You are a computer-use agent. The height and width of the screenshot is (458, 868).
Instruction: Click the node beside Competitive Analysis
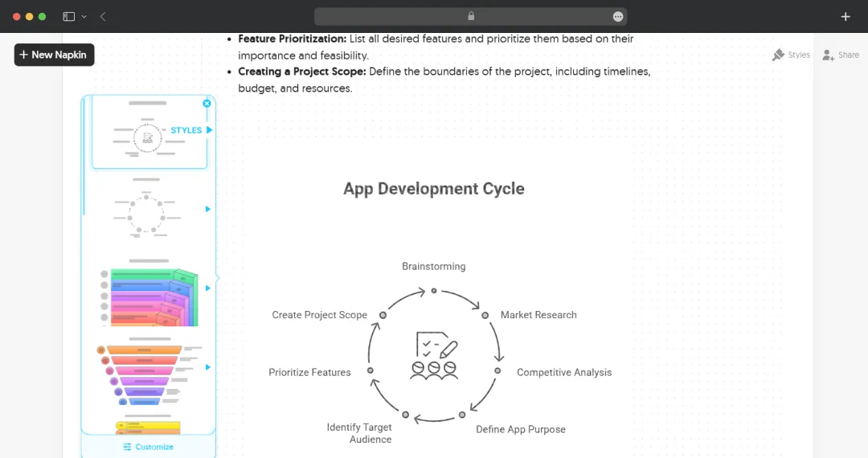click(497, 370)
